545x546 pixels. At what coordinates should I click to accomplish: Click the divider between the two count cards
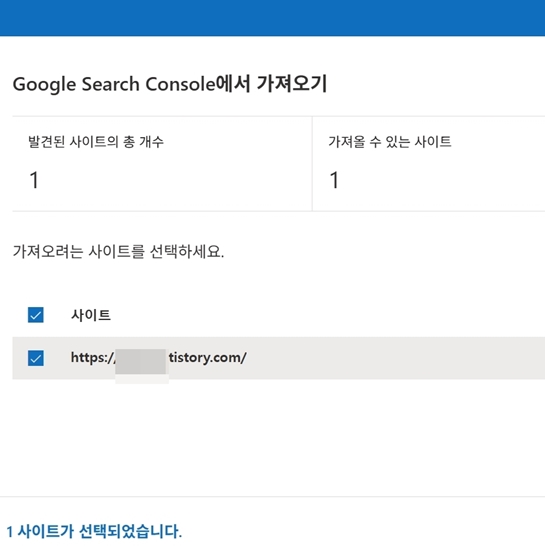point(312,164)
